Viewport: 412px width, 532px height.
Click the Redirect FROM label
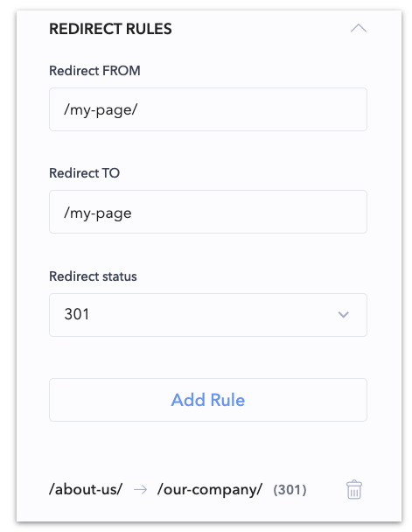[x=94, y=71]
